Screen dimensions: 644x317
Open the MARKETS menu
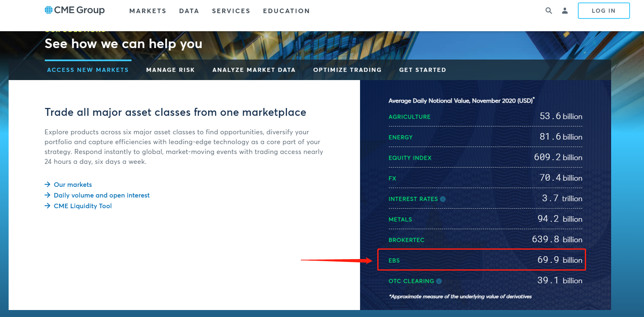click(x=148, y=11)
